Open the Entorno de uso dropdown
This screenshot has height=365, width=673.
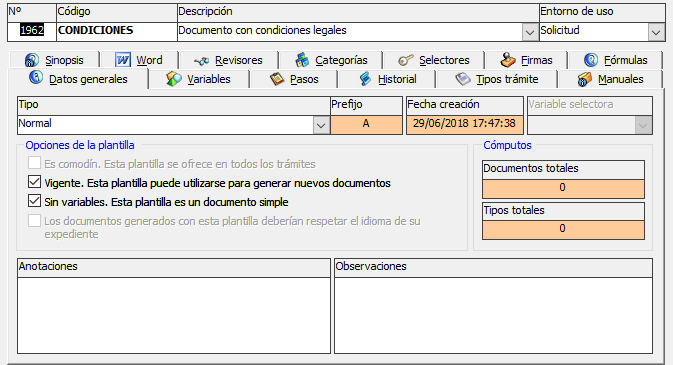tap(656, 32)
